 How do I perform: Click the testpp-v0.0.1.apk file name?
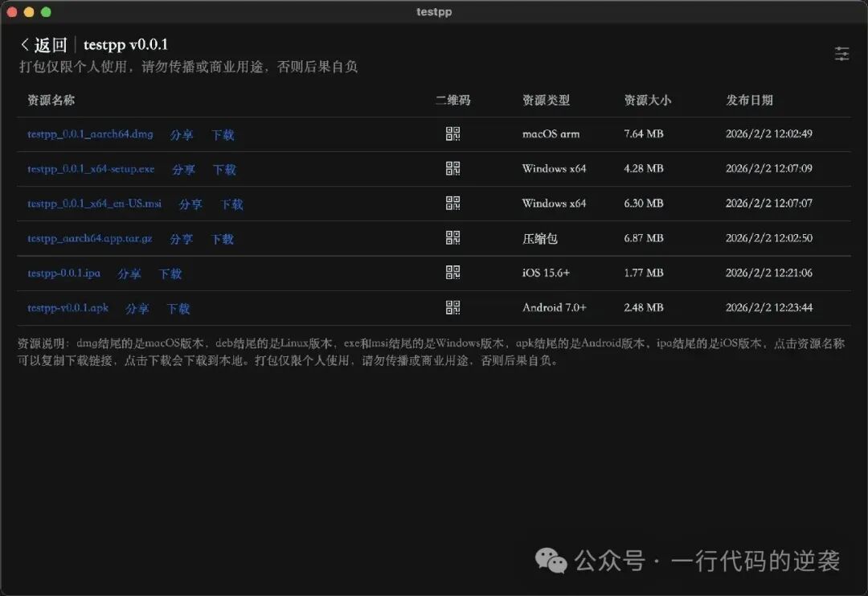click(68, 308)
